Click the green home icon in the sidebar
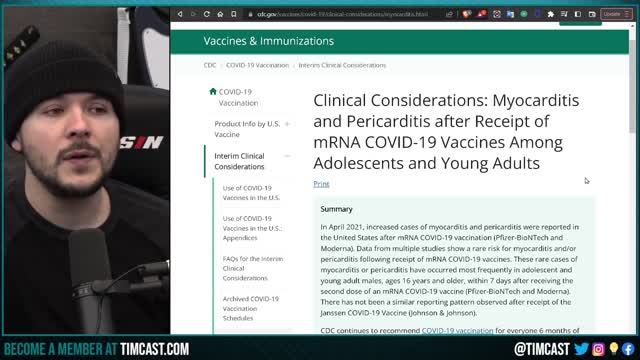This screenshot has width=640, height=360. tap(213, 91)
